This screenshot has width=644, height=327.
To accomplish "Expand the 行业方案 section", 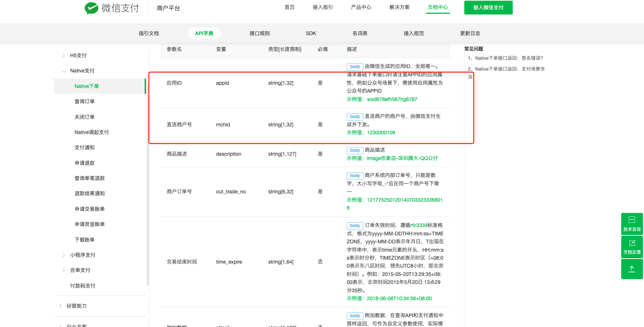I will click(76, 324).
